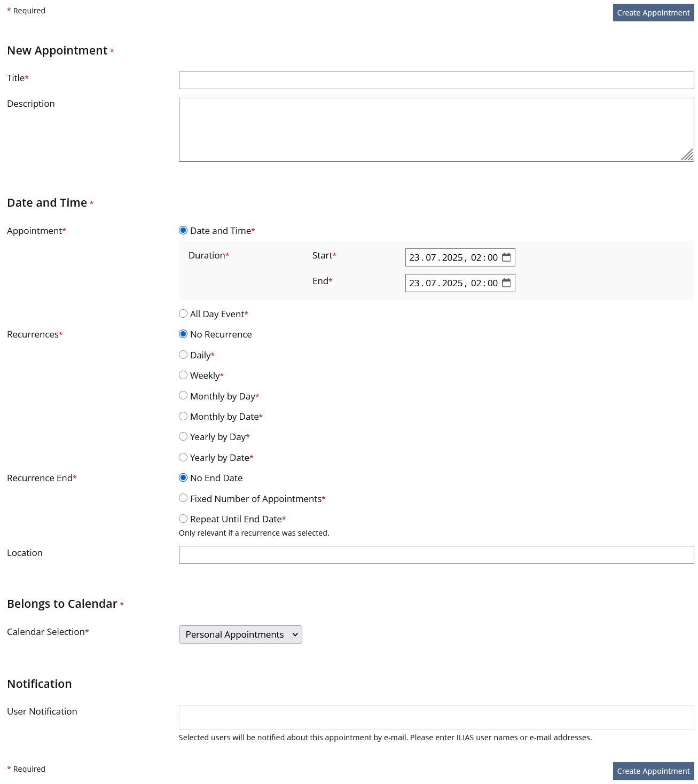Click the top Create Appointment button
The image size is (698, 784).
(x=653, y=13)
